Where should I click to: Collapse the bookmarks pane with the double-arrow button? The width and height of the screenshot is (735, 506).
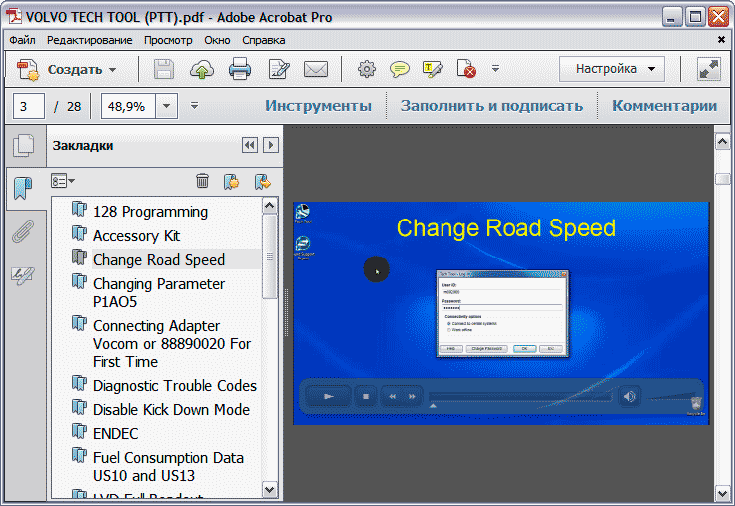point(250,145)
